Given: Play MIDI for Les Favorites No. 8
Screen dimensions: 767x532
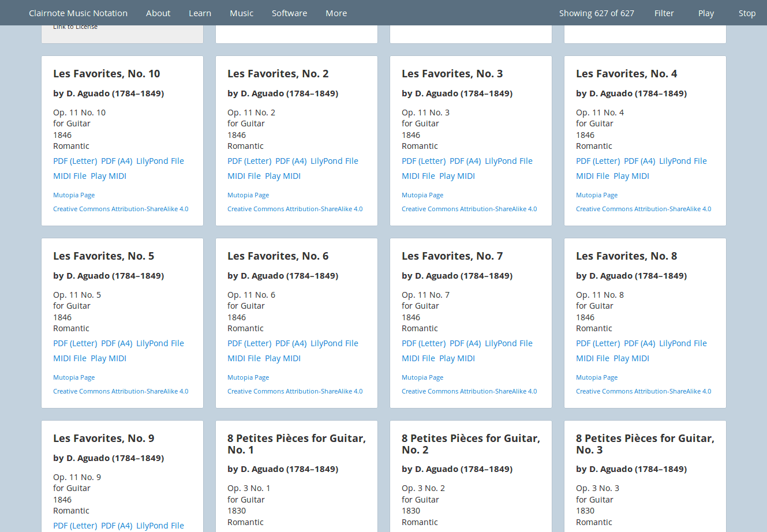Looking at the screenshot, I should 631,358.
